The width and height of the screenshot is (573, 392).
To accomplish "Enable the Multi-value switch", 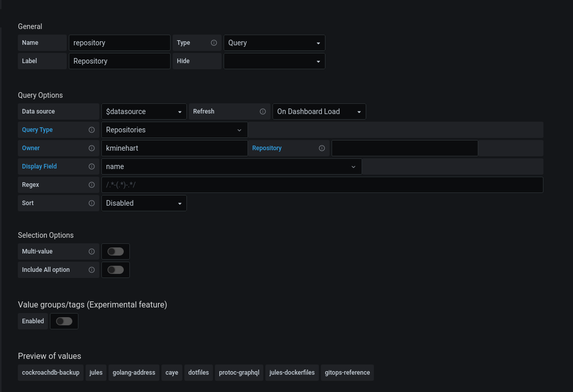I will click(x=116, y=251).
